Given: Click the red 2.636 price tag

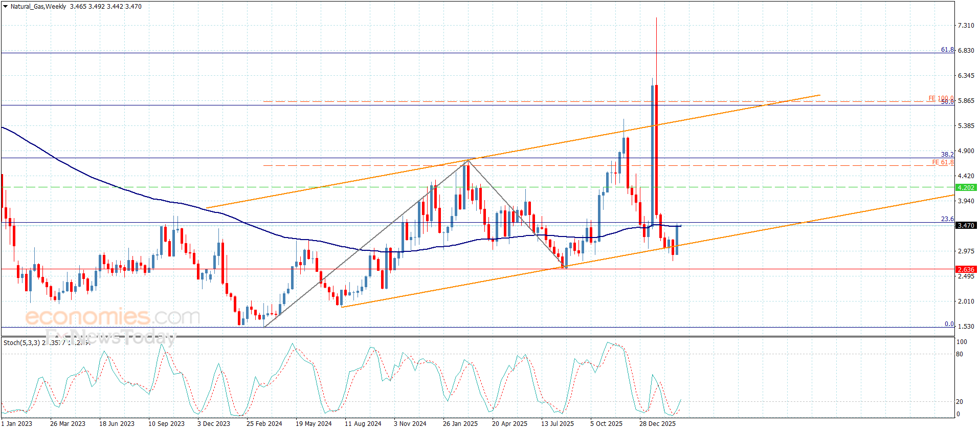Looking at the screenshot, I should pyautogui.click(x=966, y=270).
